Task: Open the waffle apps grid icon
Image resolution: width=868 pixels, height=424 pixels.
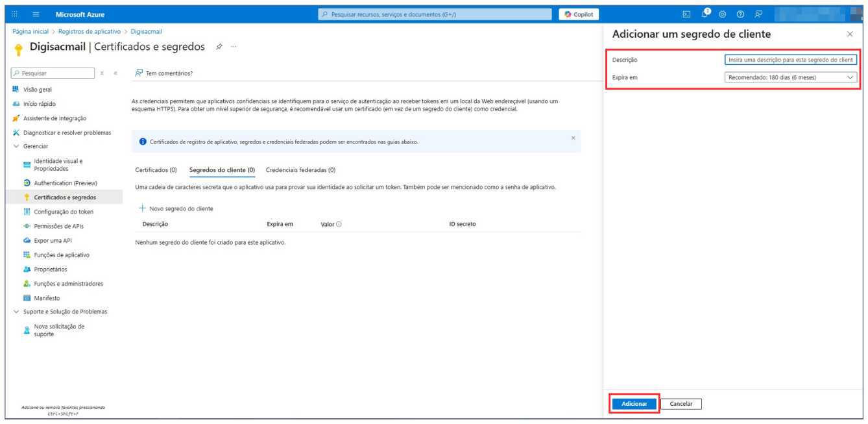Action: tap(15, 14)
